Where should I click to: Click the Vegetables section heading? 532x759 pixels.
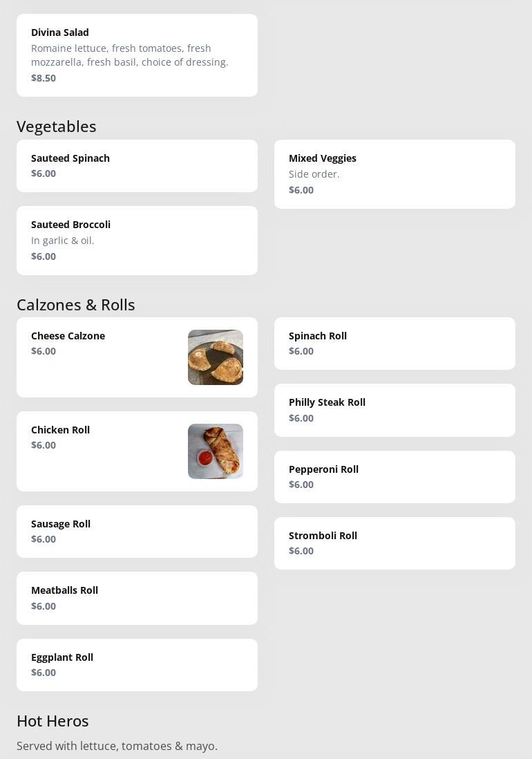(x=57, y=126)
